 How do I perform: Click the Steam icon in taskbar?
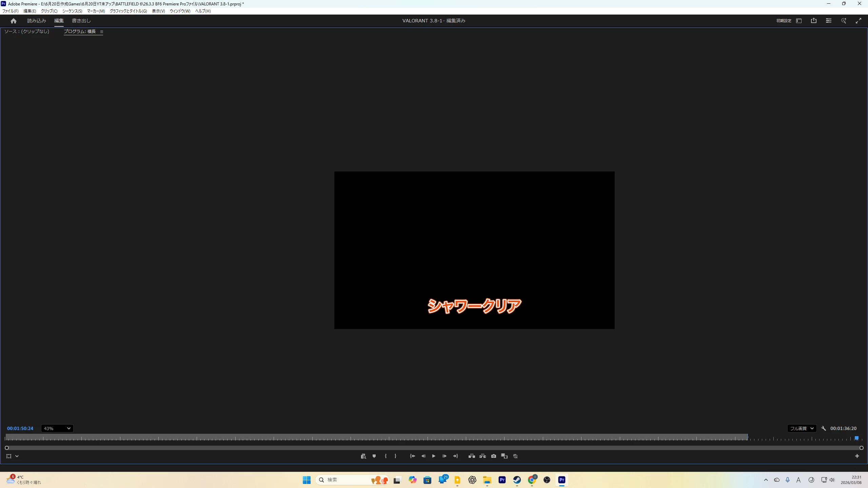coord(517,480)
